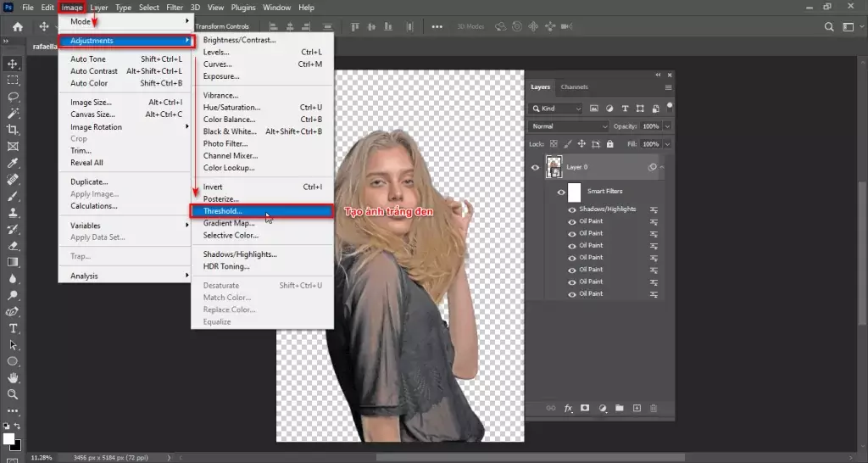This screenshot has height=463, width=868.
Task: Toggle layer filtering on/off switch
Action: 670,106
